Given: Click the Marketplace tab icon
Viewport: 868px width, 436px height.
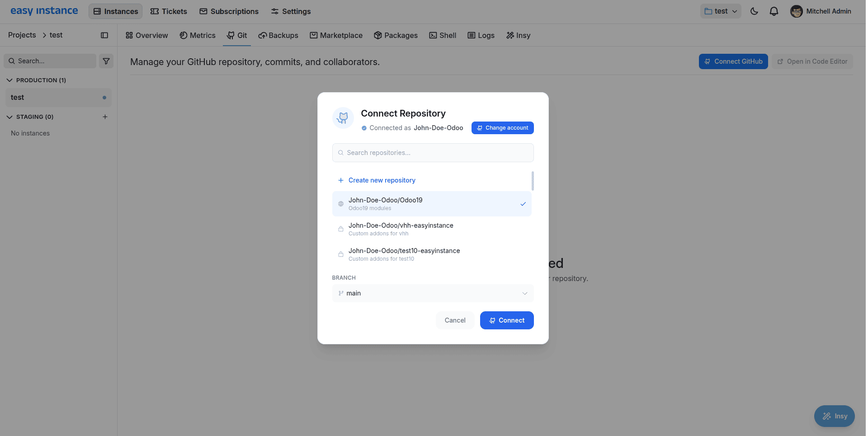Looking at the screenshot, I should point(313,35).
